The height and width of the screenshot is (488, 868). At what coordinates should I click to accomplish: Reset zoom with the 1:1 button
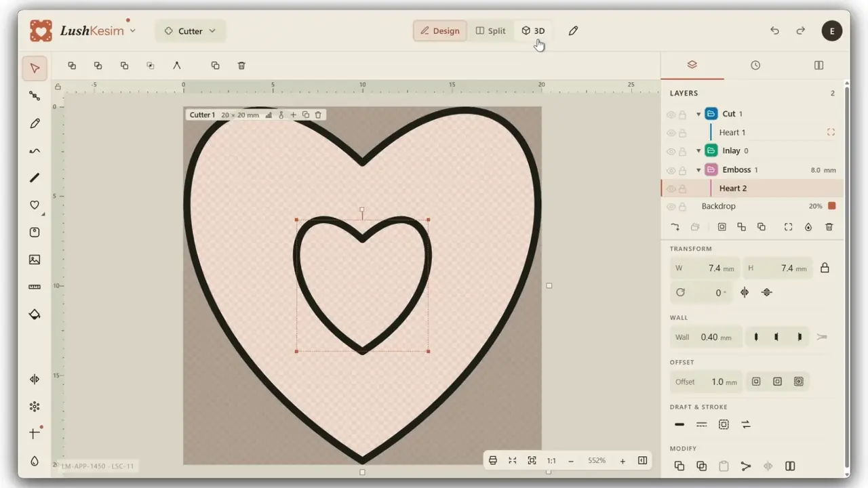(551, 461)
